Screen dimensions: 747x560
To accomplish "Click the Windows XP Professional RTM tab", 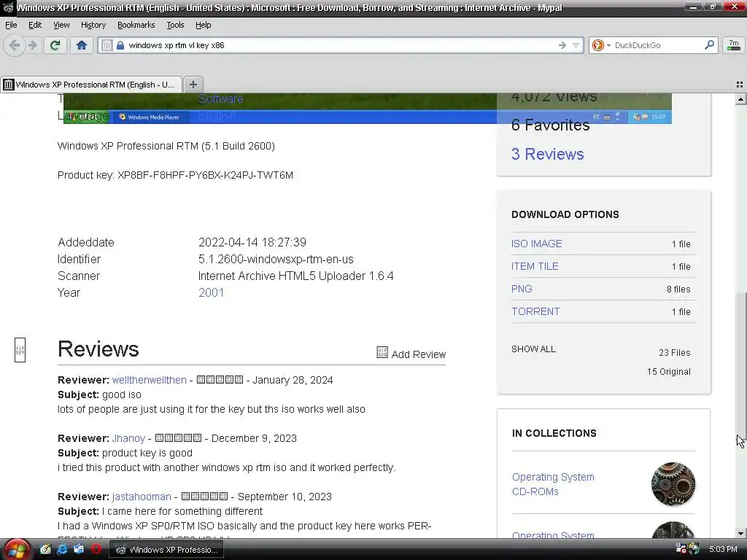I will click(91, 85).
